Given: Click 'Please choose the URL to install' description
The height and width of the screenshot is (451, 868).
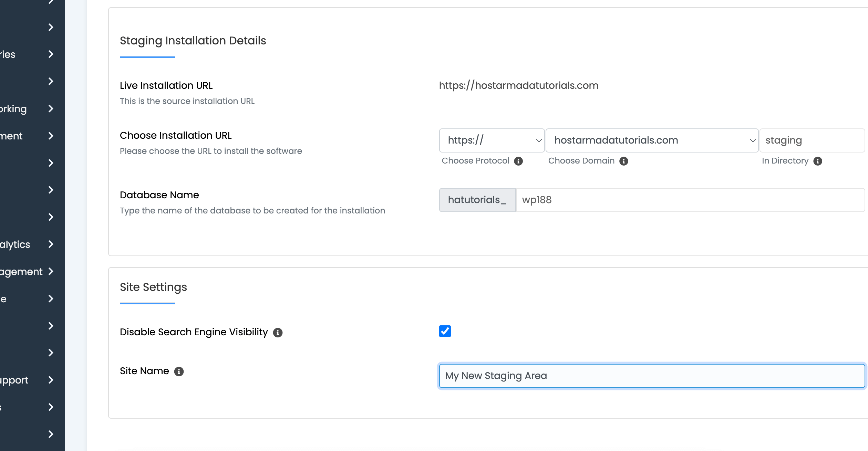Looking at the screenshot, I should tap(211, 151).
